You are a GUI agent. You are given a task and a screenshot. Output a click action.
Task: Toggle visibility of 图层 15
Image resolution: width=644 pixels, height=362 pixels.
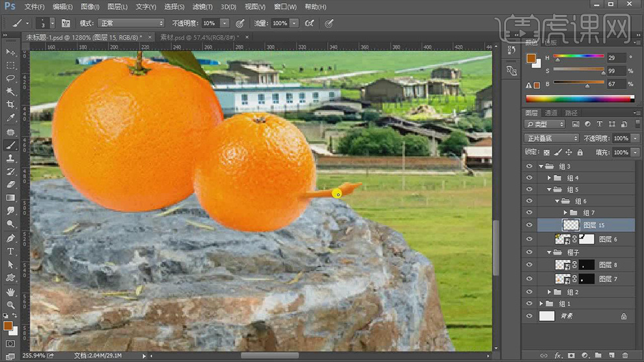[529, 225]
